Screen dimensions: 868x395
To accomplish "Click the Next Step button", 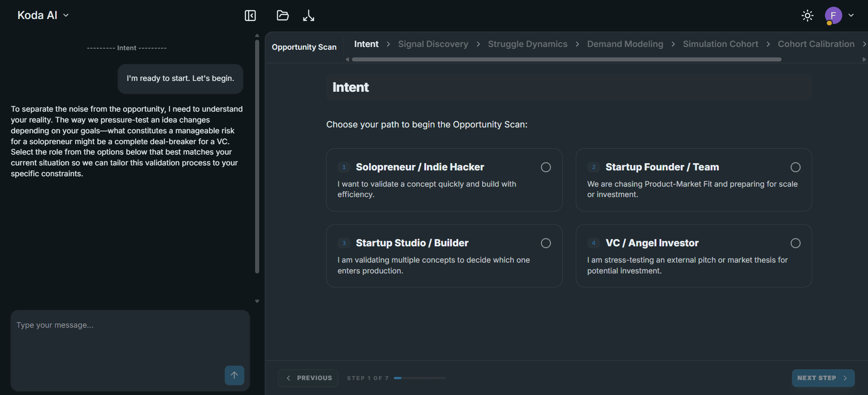I will point(823,378).
